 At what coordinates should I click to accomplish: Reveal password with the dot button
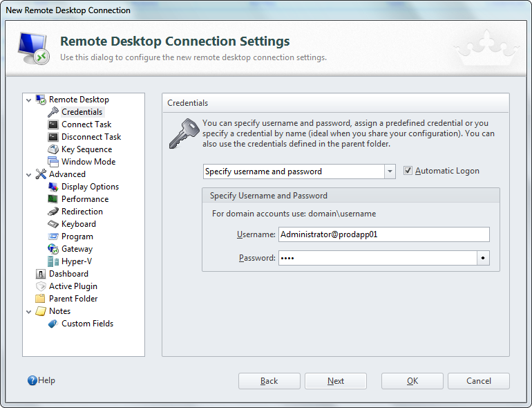coord(483,258)
